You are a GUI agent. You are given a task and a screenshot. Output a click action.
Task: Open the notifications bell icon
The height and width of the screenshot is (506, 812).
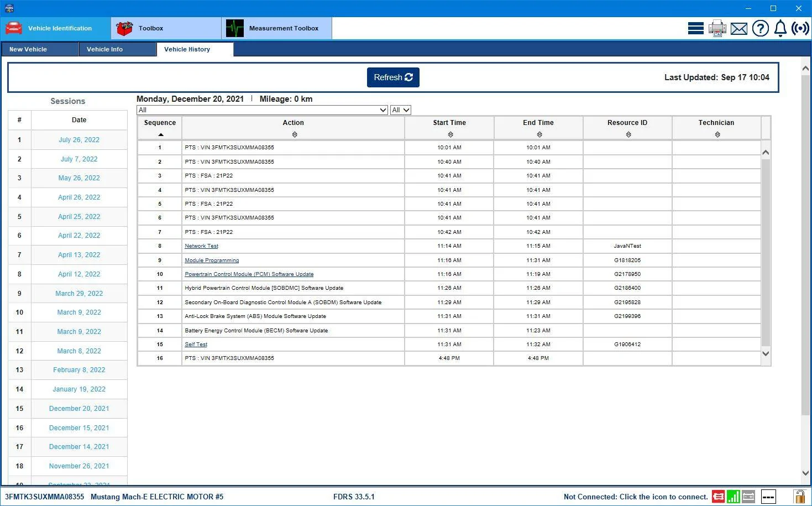click(x=780, y=28)
